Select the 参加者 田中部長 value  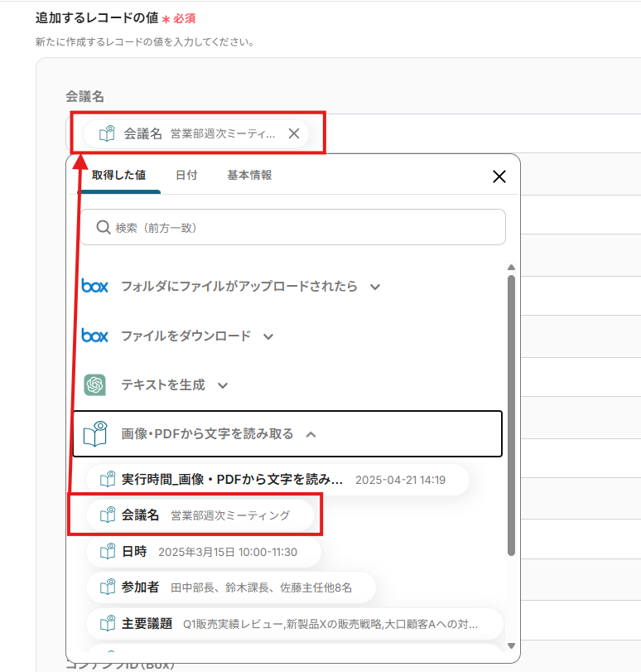[x=231, y=587]
